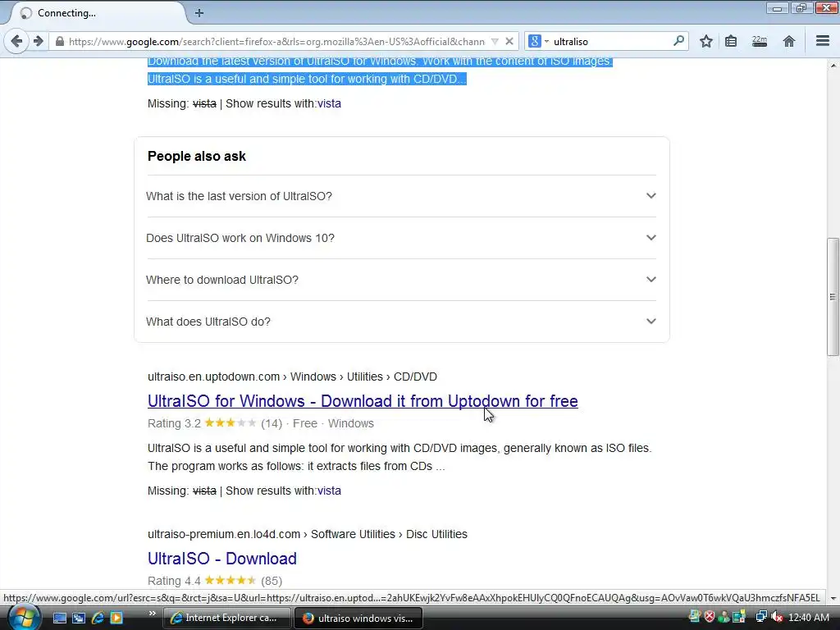Image resolution: width=840 pixels, height=630 pixels.
Task: Launch Windows Media Player from quick launch
Action: pyautogui.click(x=116, y=619)
